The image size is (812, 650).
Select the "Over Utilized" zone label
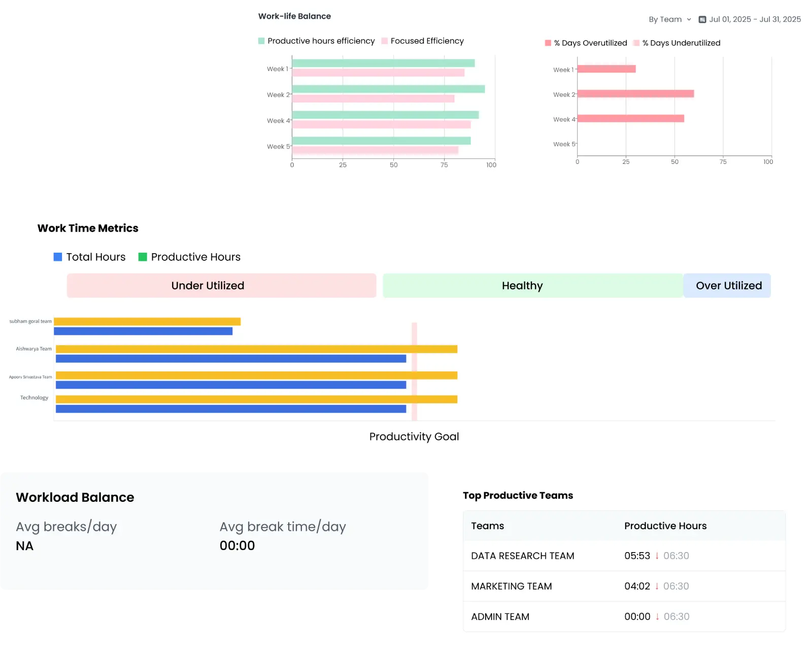click(x=727, y=285)
